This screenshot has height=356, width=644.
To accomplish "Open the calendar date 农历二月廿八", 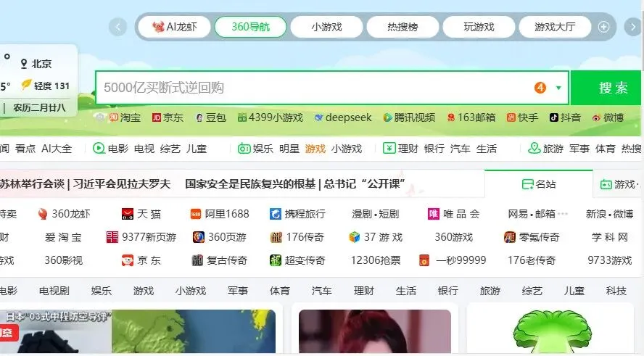I will (x=39, y=108).
